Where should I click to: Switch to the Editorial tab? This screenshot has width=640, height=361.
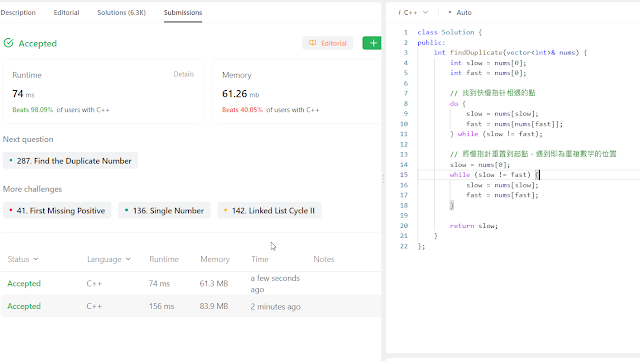[66, 13]
